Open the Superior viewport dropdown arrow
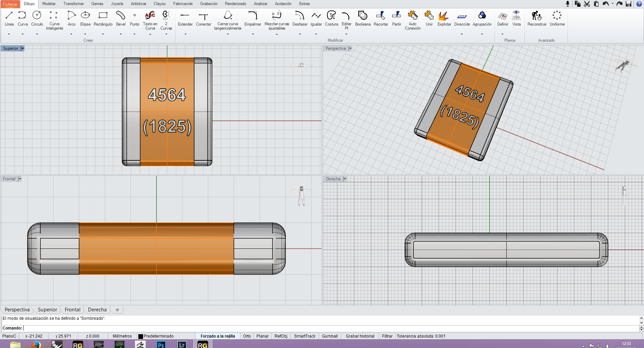The image size is (644, 348). (x=22, y=48)
